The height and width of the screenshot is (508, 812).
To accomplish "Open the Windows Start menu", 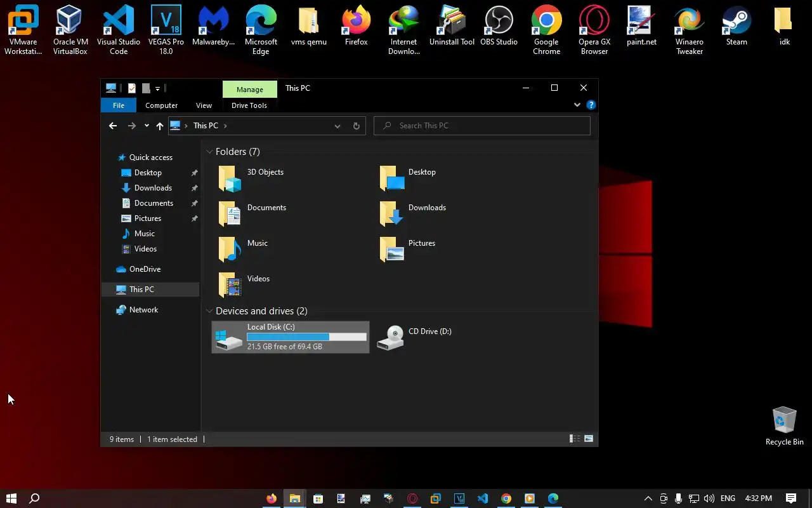I will (11, 498).
